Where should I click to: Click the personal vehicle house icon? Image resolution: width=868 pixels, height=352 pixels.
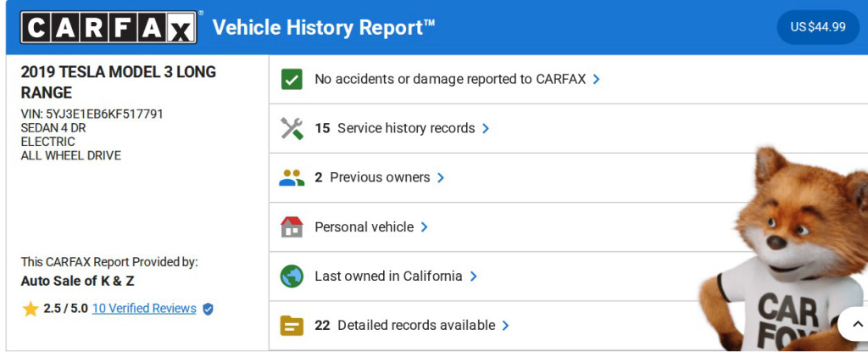292,227
